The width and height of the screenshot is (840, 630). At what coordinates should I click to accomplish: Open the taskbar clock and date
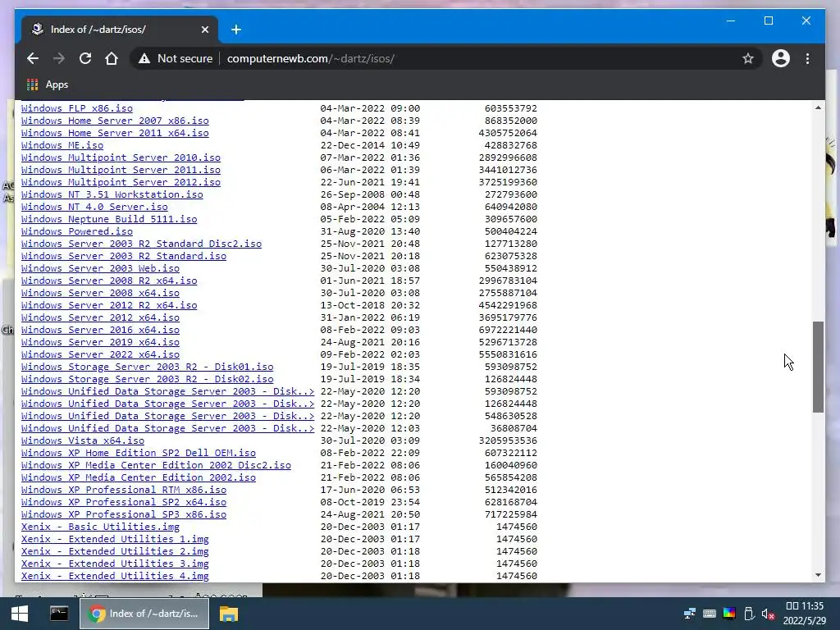pyautogui.click(x=805, y=614)
